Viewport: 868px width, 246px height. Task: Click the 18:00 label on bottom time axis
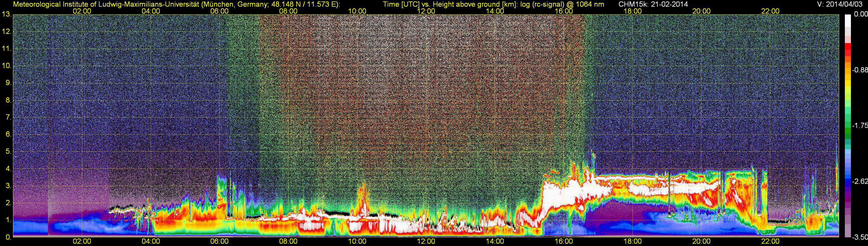(632, 241)
